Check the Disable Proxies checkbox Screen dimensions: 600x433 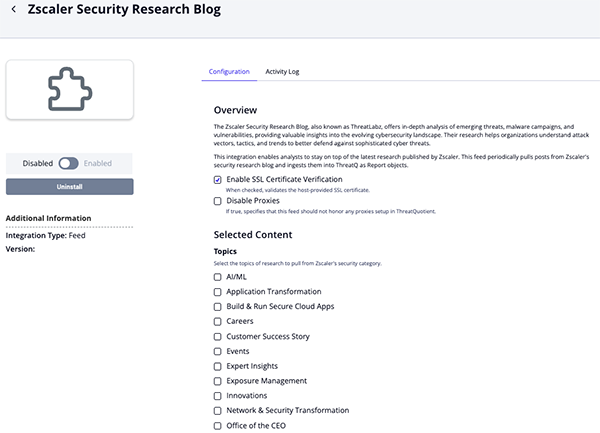point(218,201)
